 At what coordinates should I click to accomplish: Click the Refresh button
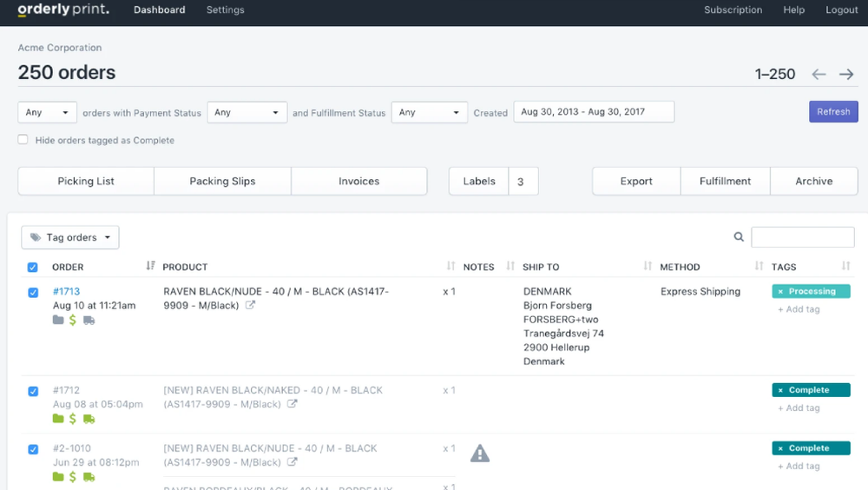click(833, 111)
